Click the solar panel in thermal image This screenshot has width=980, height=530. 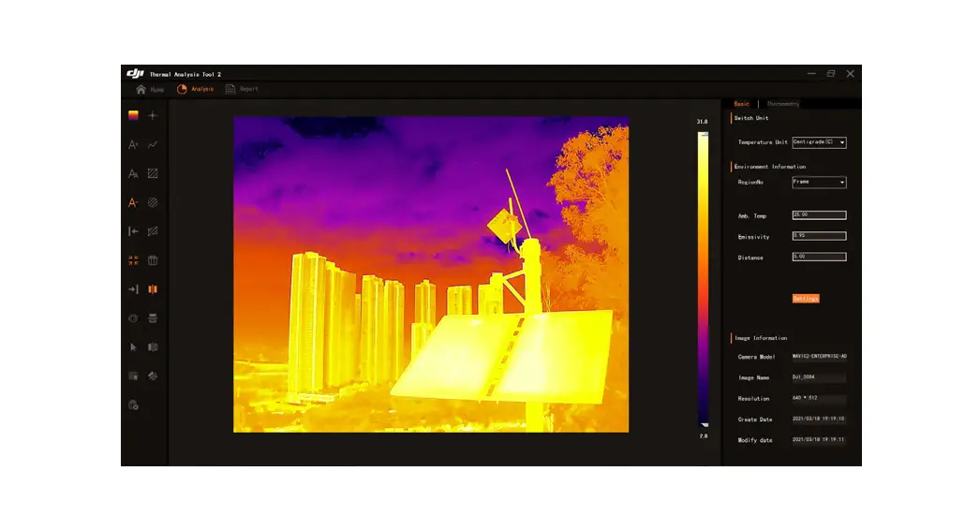[503, 356]
